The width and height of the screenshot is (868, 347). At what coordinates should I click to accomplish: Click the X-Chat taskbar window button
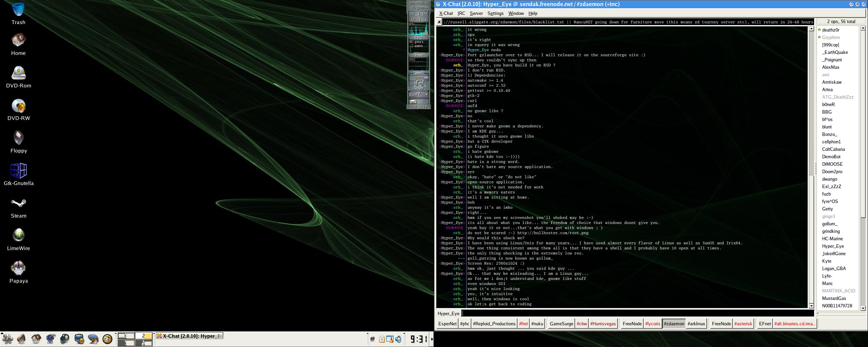[189, 336]
